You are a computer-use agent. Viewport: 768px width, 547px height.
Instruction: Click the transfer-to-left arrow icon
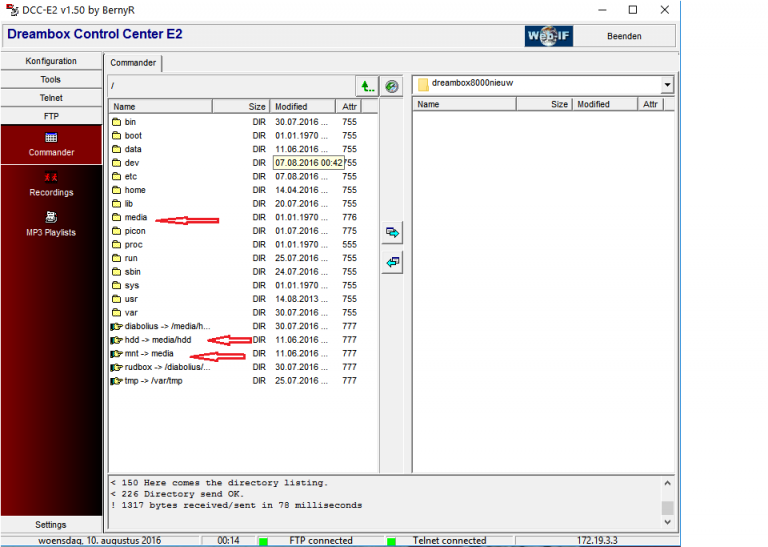[x=393, y=262]
